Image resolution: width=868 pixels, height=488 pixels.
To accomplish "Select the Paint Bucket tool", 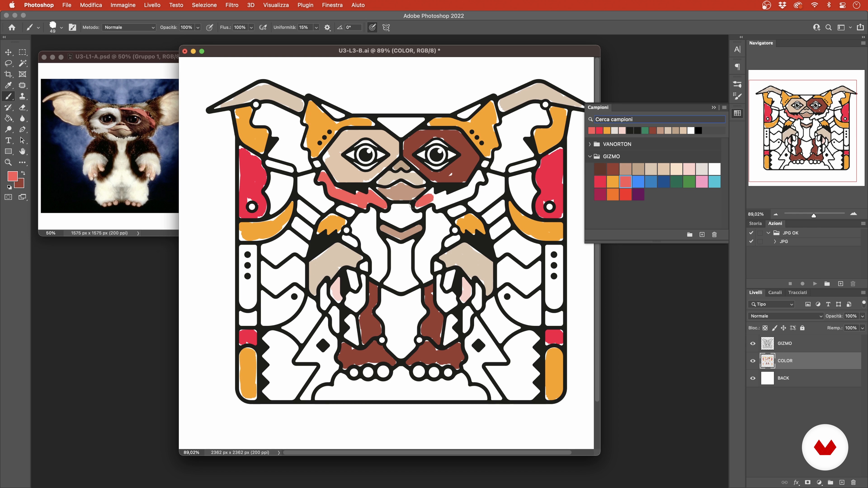I will point(8,119).
